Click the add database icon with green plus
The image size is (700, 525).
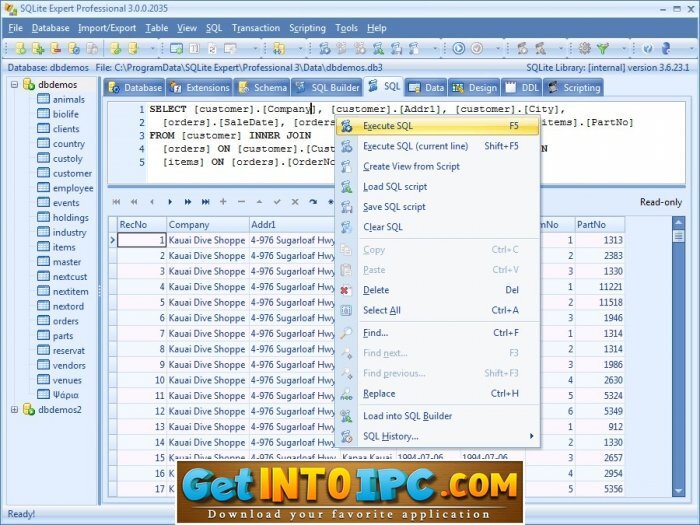[38, 48]
